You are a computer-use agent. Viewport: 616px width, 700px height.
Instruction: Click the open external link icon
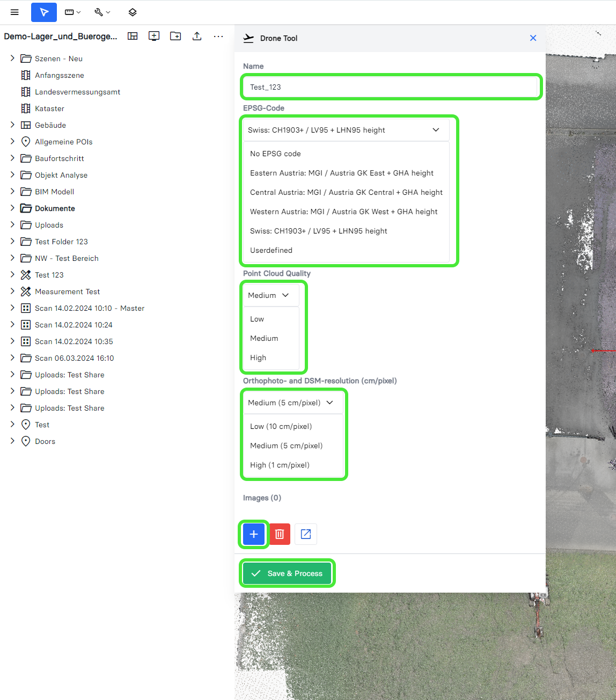click(x=306, y=534)
